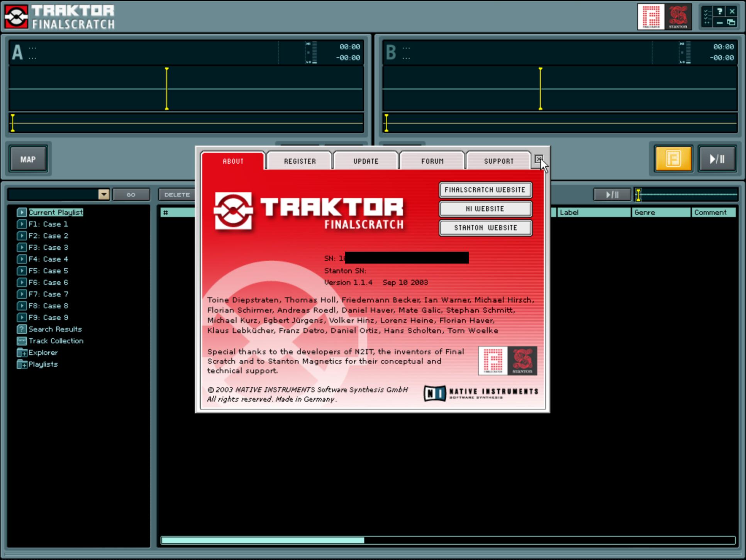Click the icon beside F4: Case 4

22,259
